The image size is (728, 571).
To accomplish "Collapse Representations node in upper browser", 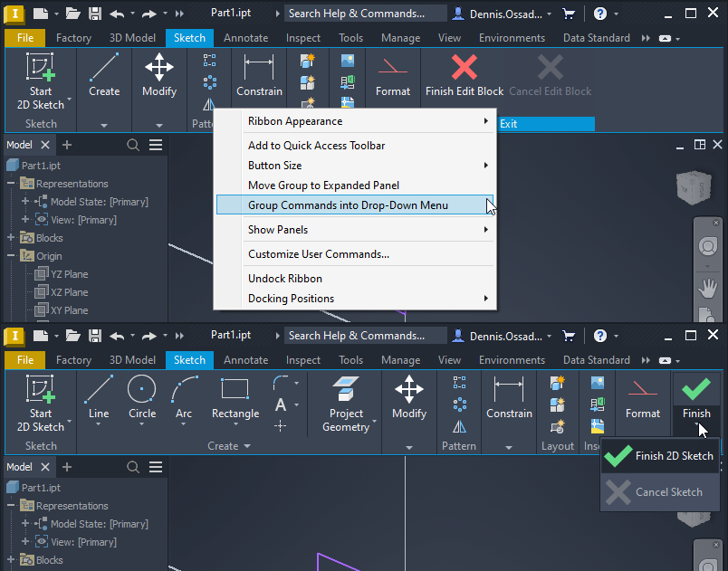I will pyautogui.click(x=11, y=184).
